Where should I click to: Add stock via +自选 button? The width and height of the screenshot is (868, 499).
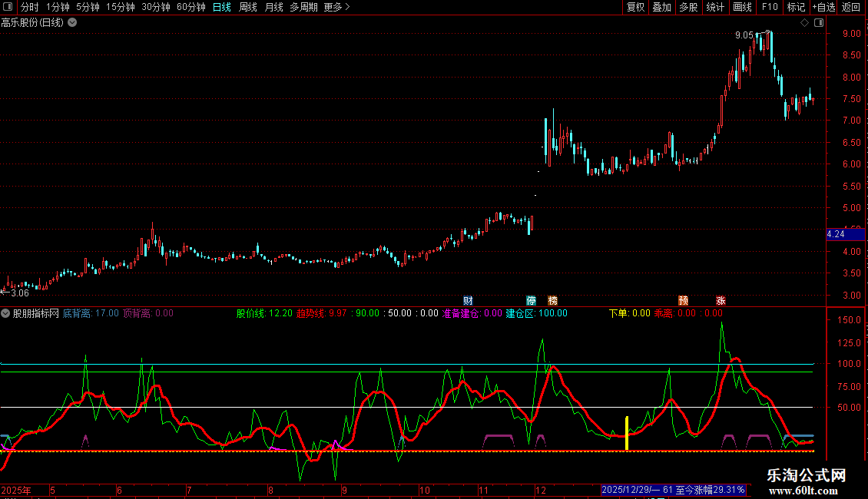pos(823,7)
